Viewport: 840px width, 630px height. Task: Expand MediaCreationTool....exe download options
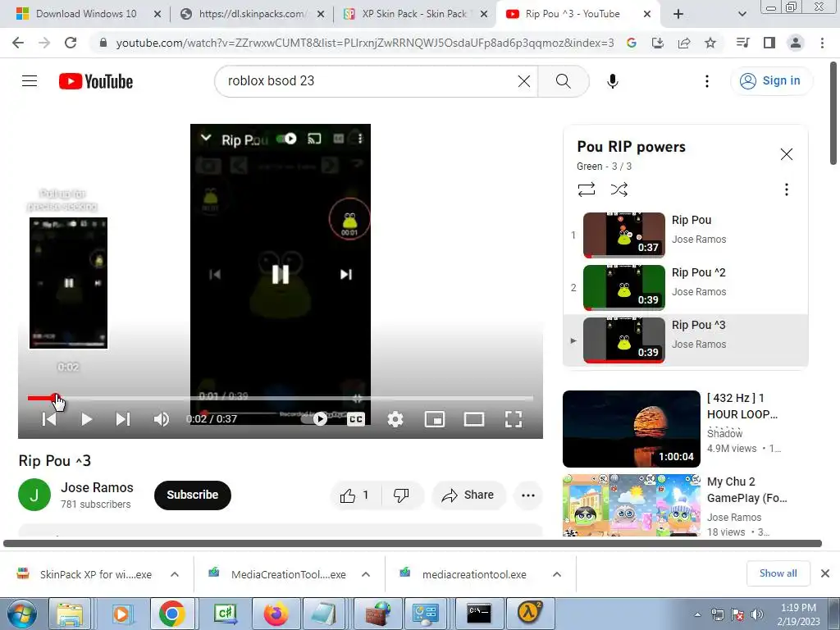coord(366,574)
